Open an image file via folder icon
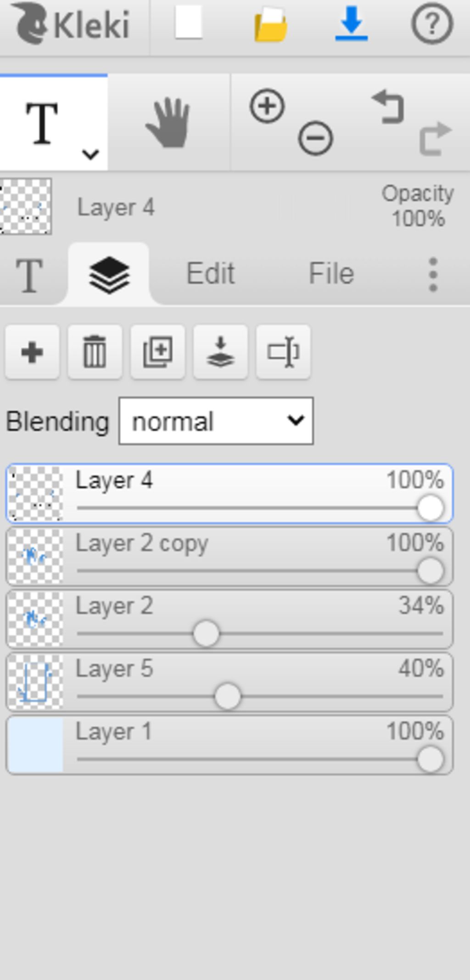The width and height of the screenshot is (470, 980). [x=271, y=24]
